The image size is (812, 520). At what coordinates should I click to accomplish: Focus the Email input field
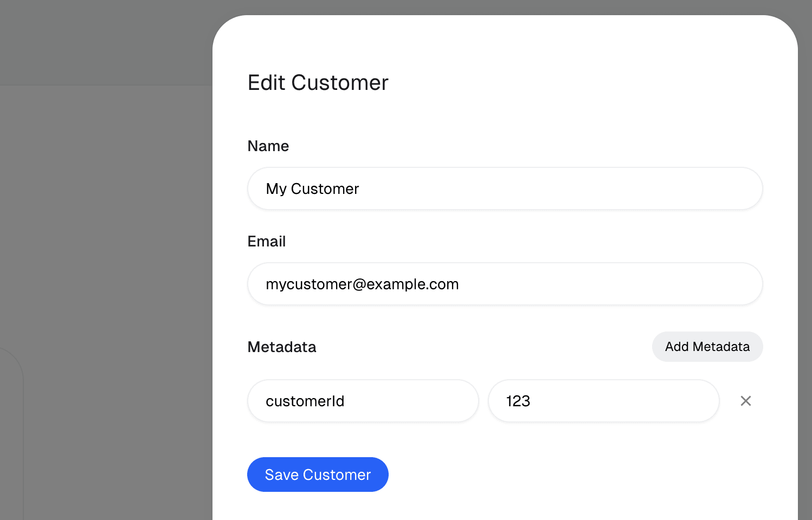coord(505,284)
